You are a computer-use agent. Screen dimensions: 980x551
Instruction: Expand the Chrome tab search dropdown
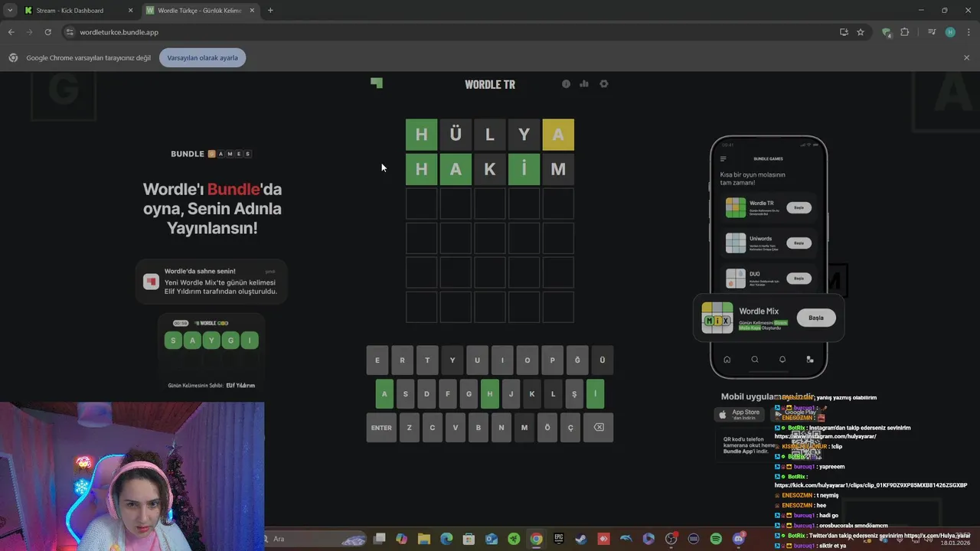[9, 10]
